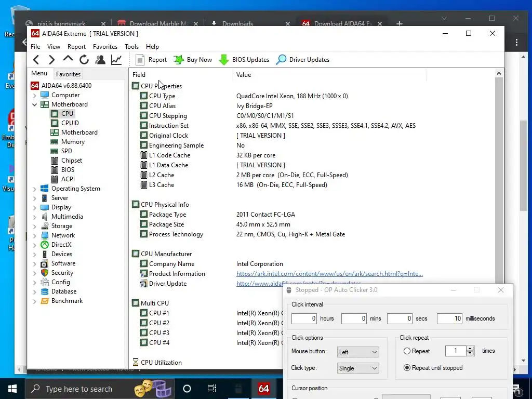
Task: Select the Repeat radio button in auto clicker
Action: pyautogui.click(x=407, y=351)
